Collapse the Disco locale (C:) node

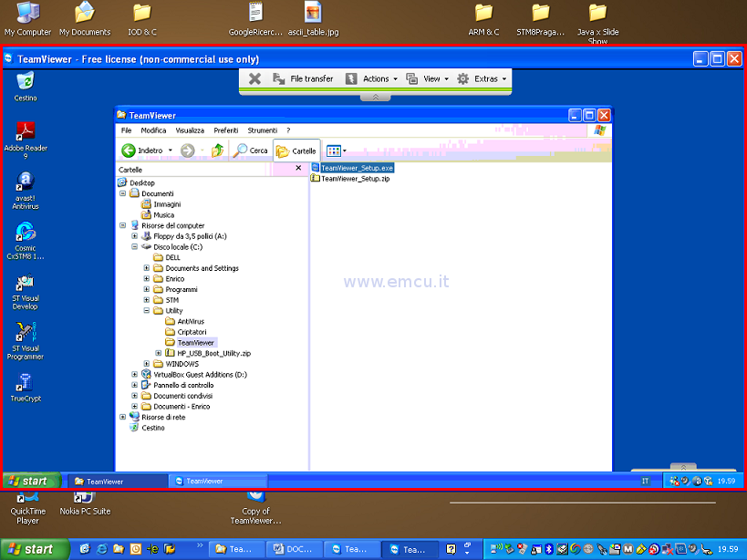134,246
